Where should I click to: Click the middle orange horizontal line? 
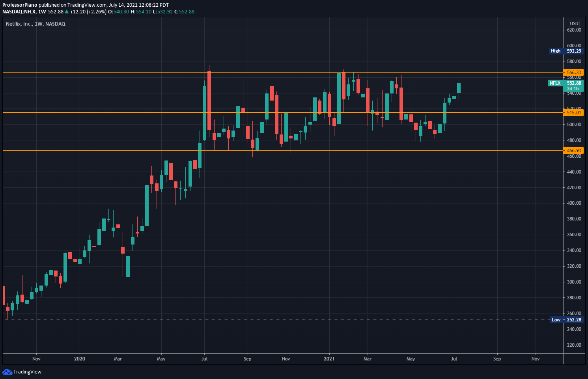coord(283,112)
